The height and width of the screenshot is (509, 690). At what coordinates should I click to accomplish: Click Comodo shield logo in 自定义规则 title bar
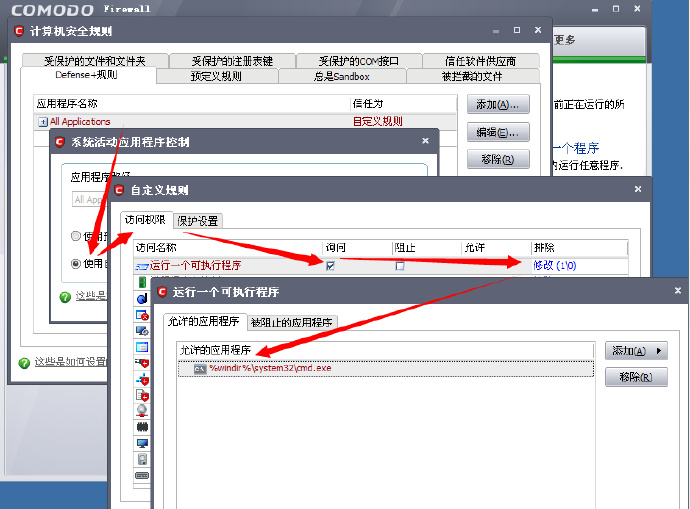point(119,190)
